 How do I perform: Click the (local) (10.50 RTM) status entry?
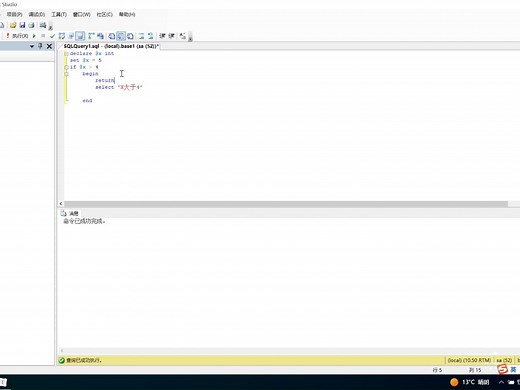point(469,360)
